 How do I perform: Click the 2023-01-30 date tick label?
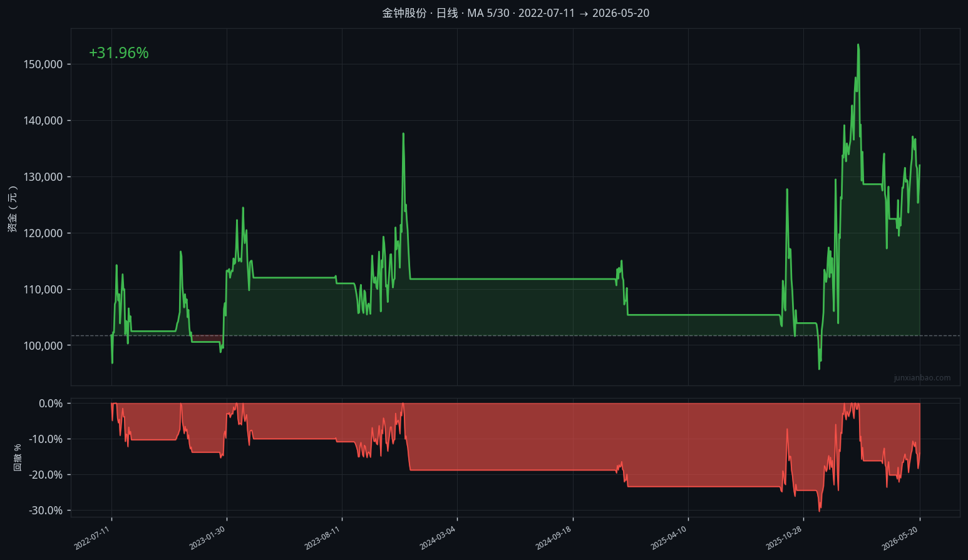[207, 538]
